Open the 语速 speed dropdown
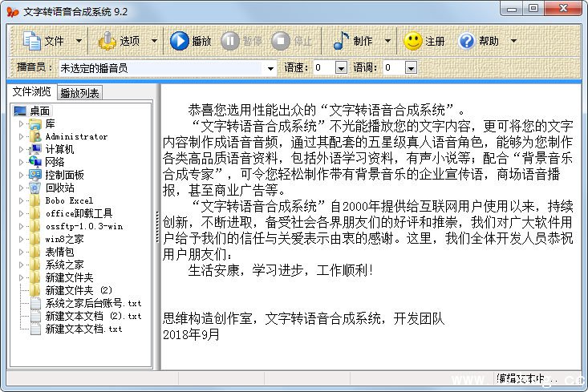This screenshot has width=588, height=392. [x=341, y=68]
